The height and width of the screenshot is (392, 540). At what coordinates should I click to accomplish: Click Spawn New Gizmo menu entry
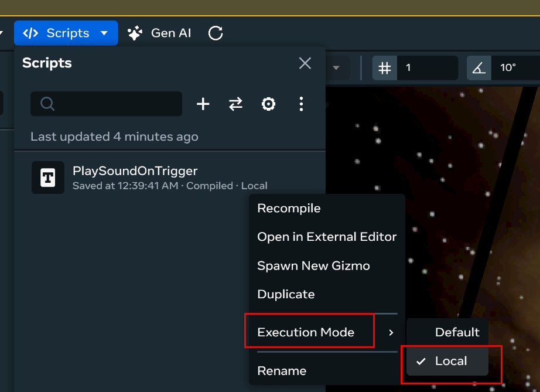coord(313,265)
